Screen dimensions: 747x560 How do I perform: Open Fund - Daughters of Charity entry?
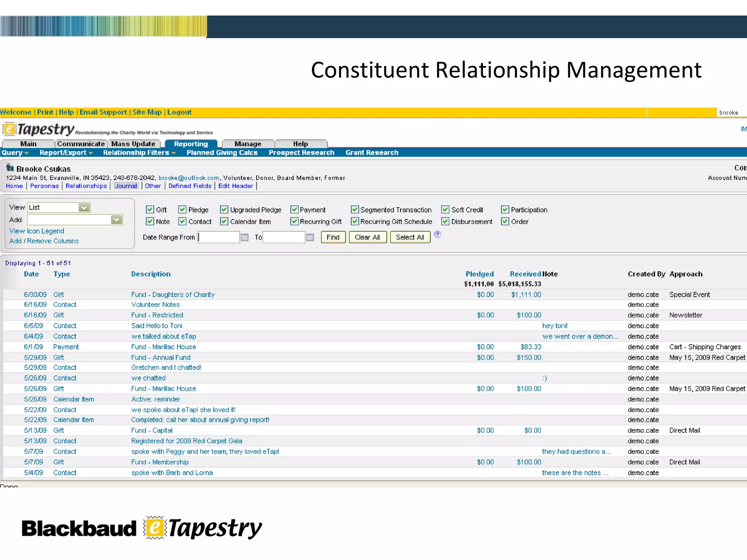tap(173, 295)
